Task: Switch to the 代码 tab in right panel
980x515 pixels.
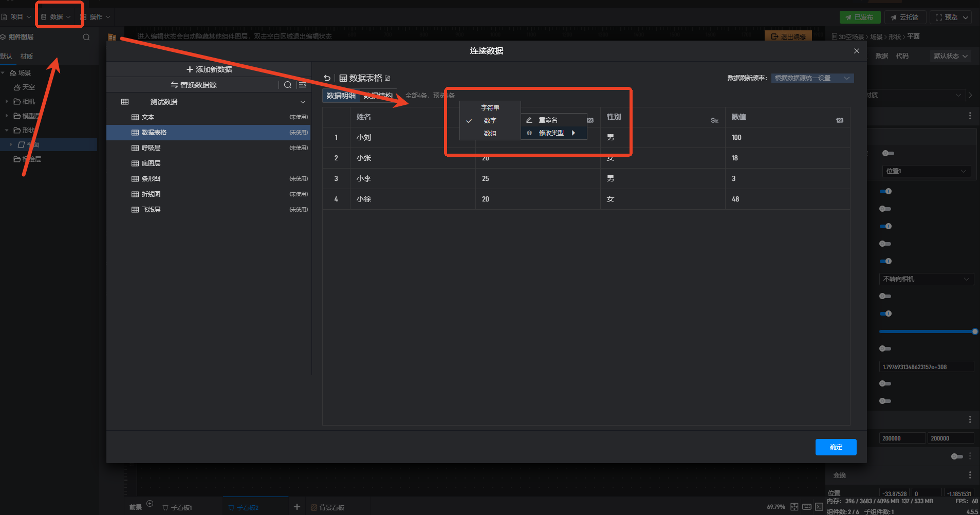Action: 902,56
